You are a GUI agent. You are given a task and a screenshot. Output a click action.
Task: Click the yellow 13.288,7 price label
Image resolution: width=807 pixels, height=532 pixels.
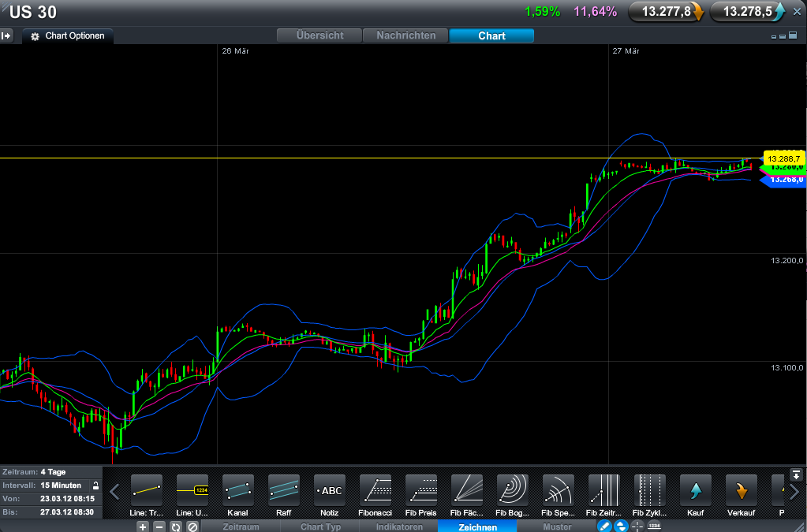tap(783, 158)
